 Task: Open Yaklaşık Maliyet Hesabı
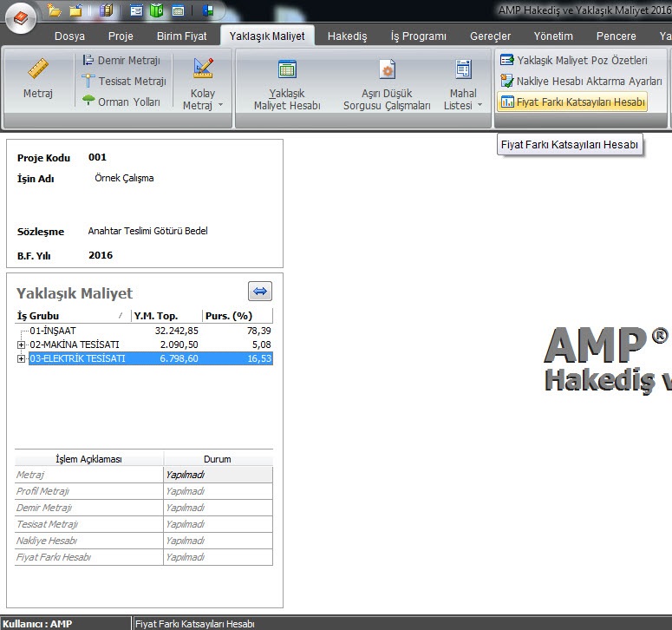(287, 85)
